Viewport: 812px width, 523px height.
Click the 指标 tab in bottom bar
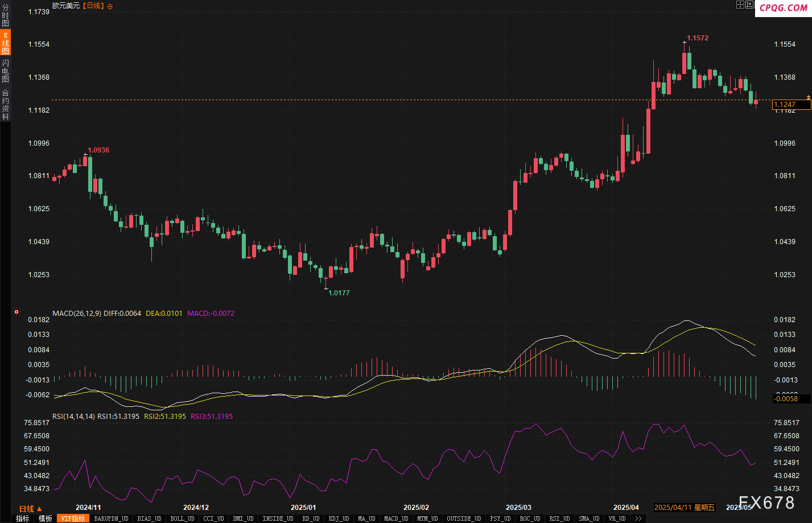click(x=23, y=518)
